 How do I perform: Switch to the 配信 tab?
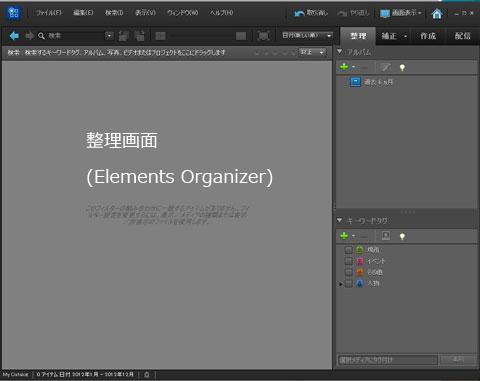[463, 36]
